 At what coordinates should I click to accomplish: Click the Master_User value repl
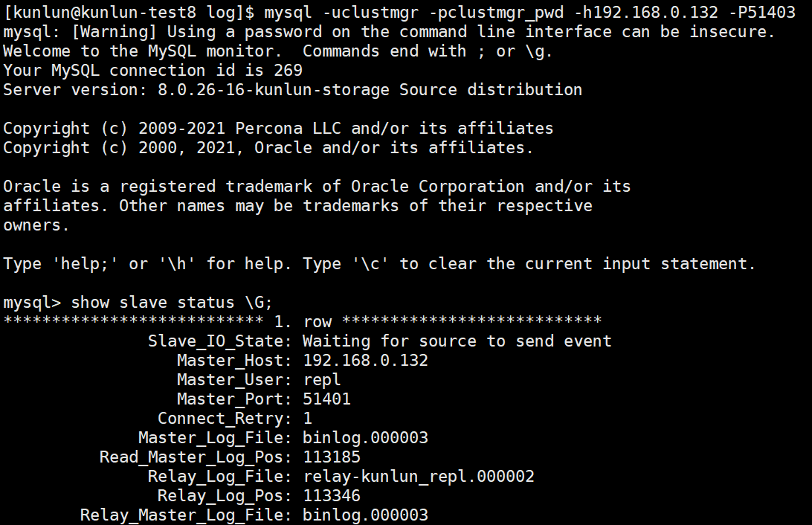[x=321, y=380]
